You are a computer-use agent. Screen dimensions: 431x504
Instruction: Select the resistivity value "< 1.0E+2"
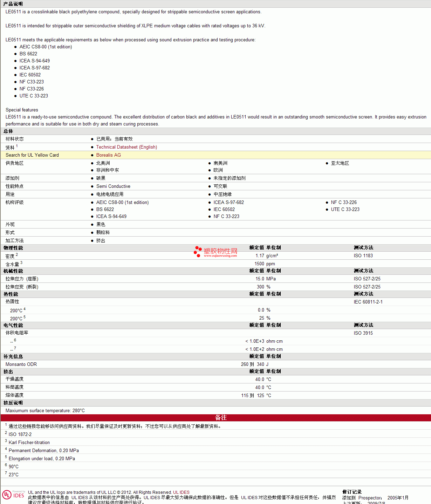point(255,349)
